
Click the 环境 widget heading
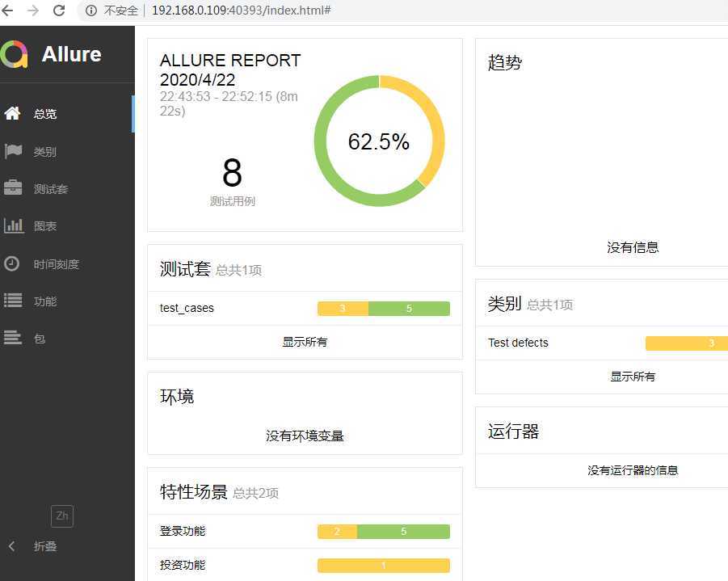[177, 397]
